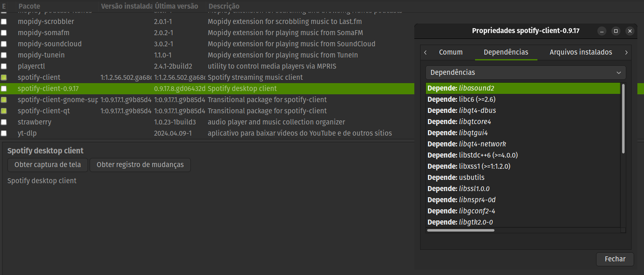Tick the spotify-client-0.9.17 package checkbox
This screenshot has width=644, height=275.
4,88
